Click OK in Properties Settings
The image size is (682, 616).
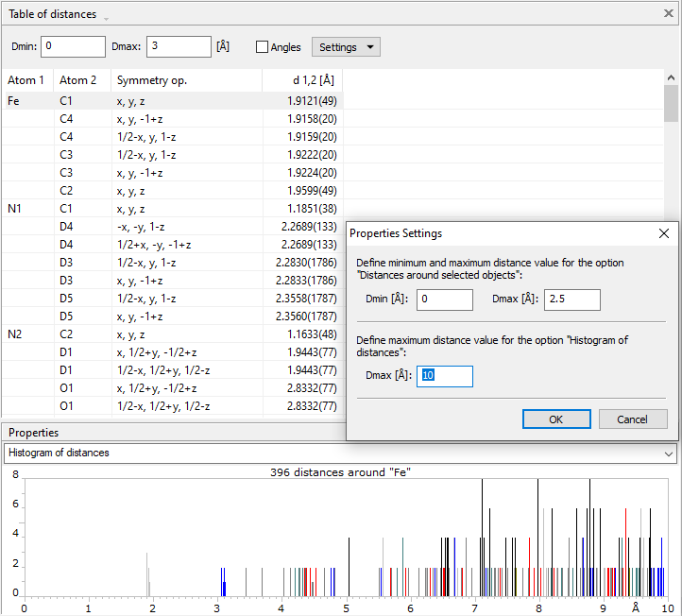tap(555, 419)
